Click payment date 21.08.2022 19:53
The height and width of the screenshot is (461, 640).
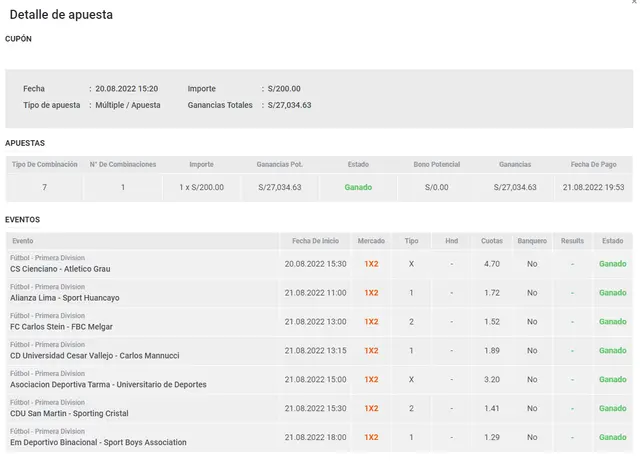tap(593, 187)
